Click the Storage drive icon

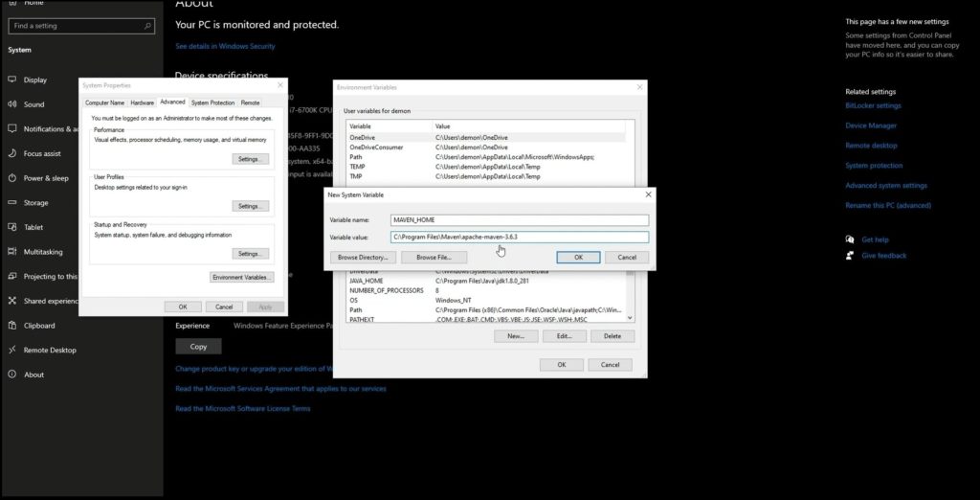click(11, 202)
